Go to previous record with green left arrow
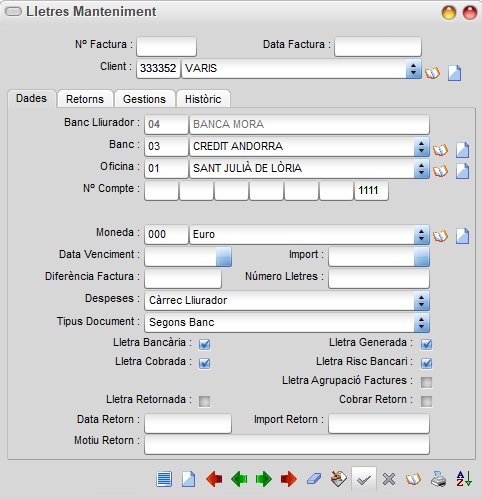 pyautogui.click(x=239, y=479)
